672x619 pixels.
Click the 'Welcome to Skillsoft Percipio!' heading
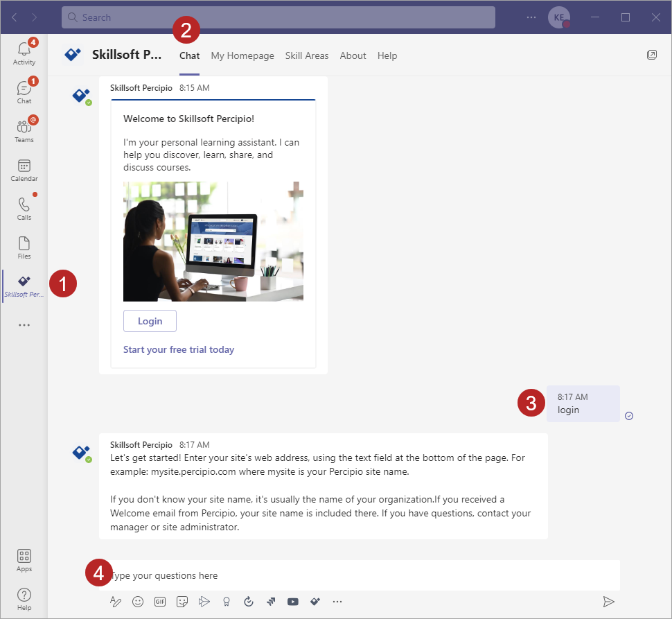[x=188, y=119]
